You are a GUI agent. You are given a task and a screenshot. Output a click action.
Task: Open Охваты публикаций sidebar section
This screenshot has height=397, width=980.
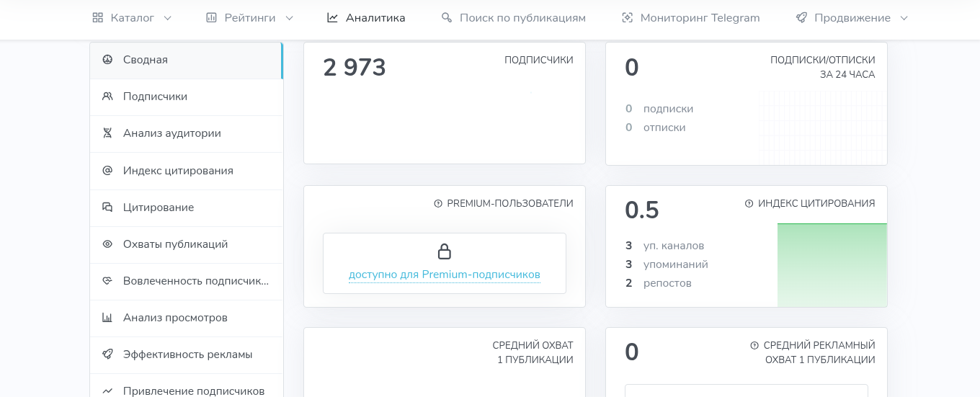coord(186,244)
